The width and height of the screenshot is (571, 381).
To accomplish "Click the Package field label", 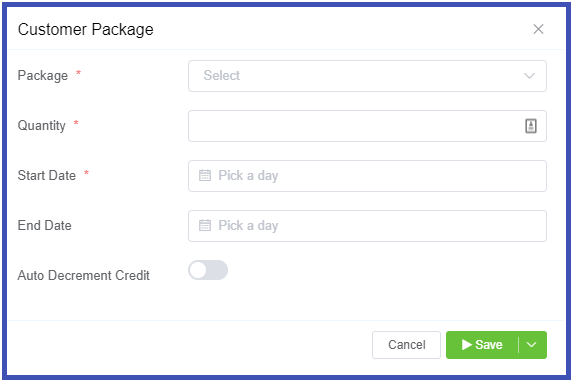I will (x=43, y=75).
